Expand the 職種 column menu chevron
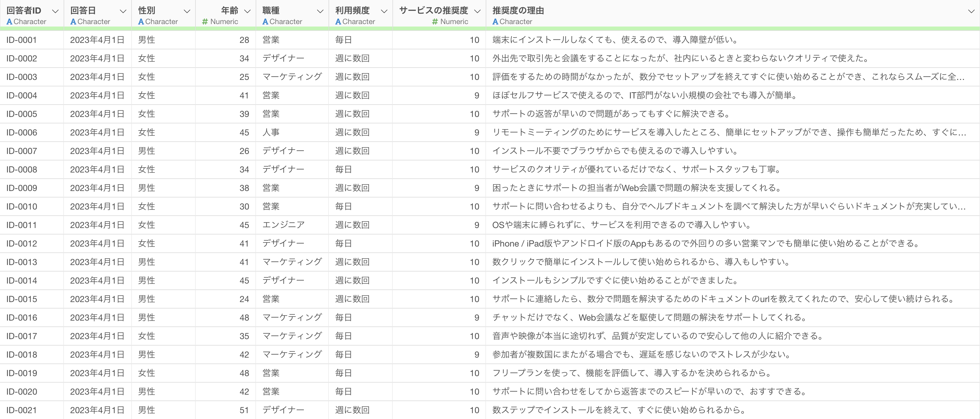The height and width of the screenshot is (419, 980). 320,11
